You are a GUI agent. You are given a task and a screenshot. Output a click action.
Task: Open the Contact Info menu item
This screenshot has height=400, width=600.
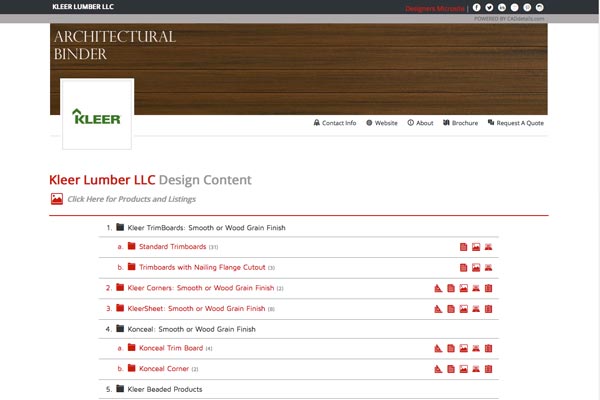pyautogui.click(x=334, y=123)
